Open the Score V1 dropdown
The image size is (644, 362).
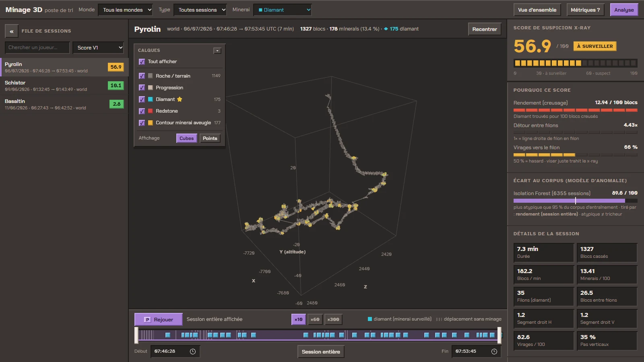point(98,47)
